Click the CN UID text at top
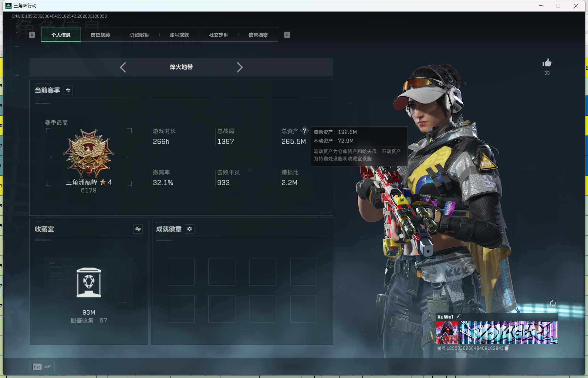Screen dimensions: 588x378 point(59,16)
